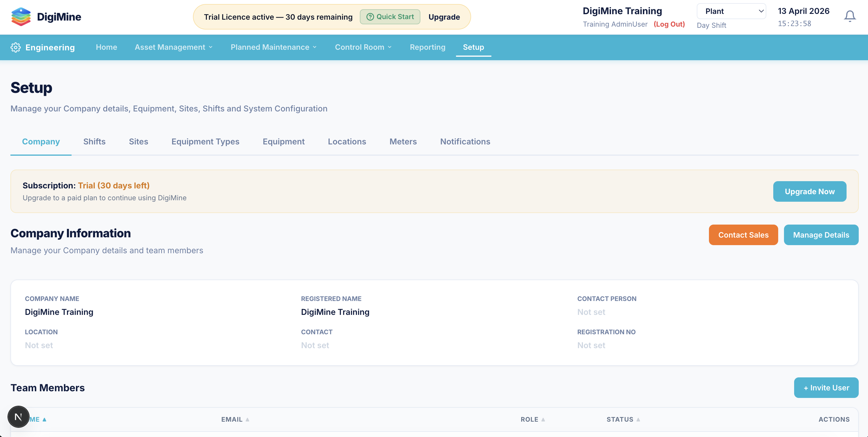
Task: Sort team members by Role arrow
Action: (543, 420)
